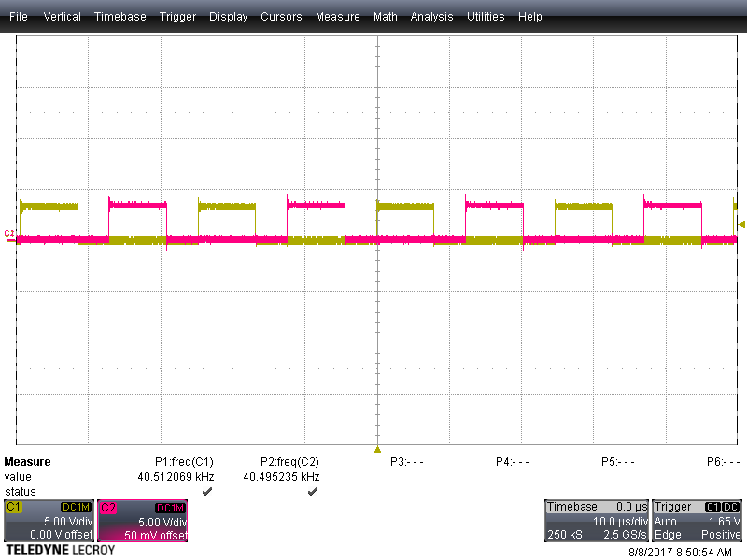The width and height of the screenshot is (747, 560).
Task: Click the pink C2 channel label badge
Action: (108, 508)
